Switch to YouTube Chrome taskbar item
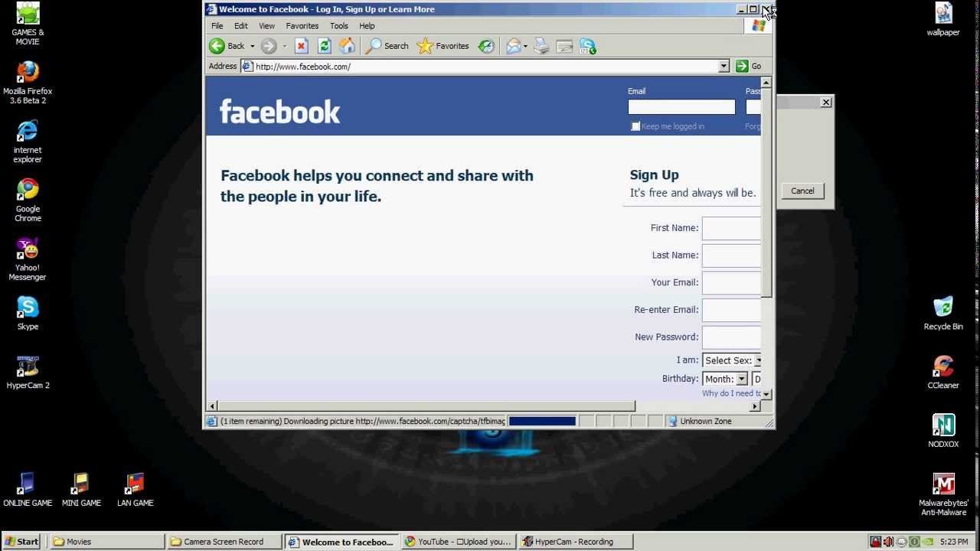The image size is (980, 551). pyautogui.click(x=459, y=541)
